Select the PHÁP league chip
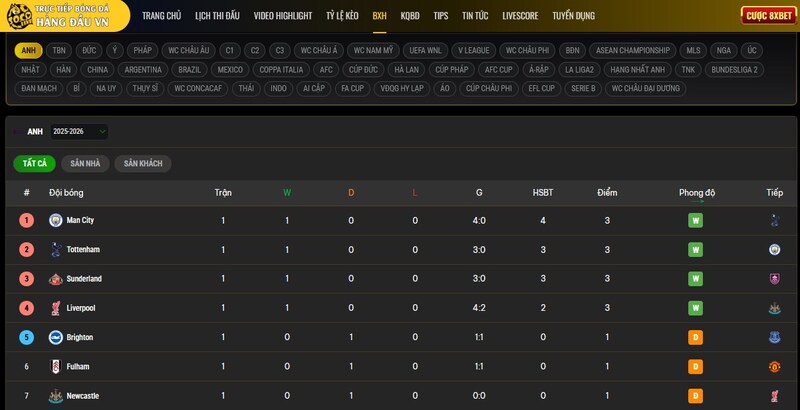Viewport: 800px width, 410px height. [143, 50]
